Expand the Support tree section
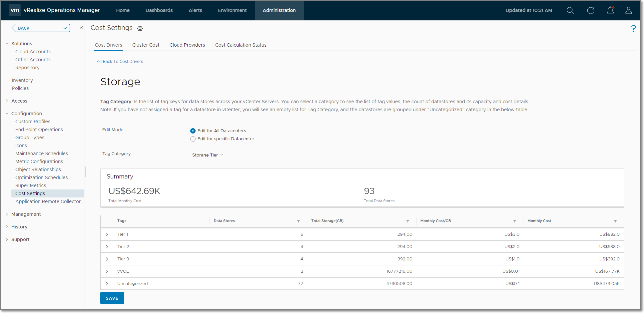The image size is (644, 313). (7, 239)
